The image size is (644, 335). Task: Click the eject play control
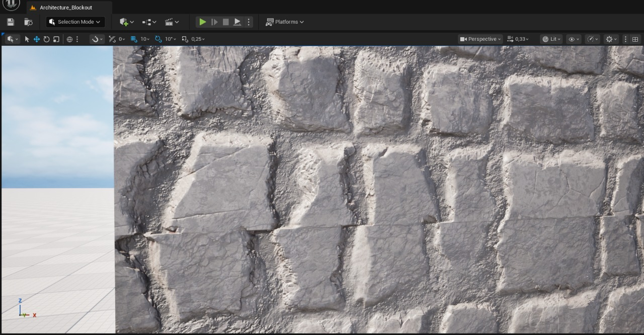point(237,22)
